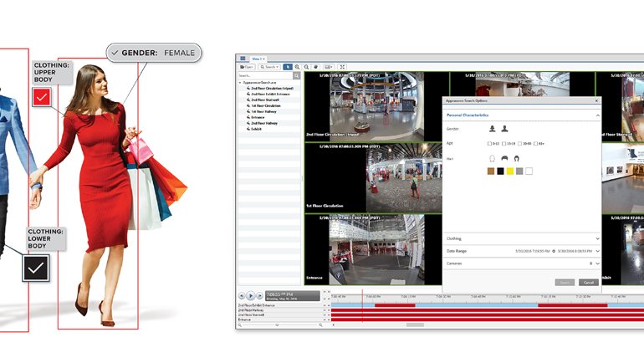Image resolution: width=644 pixels, height=363 pixels.
Task: Pick the long hair style icon
Action: click(516, 157)
